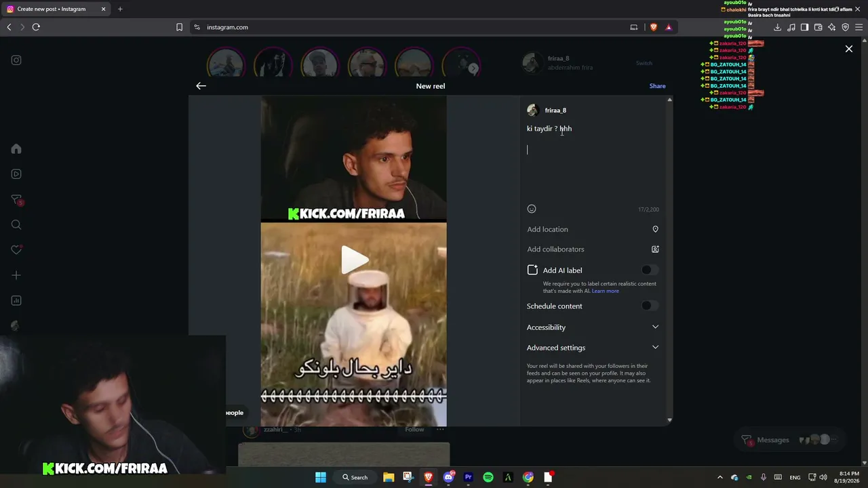The width and height of the screenshot is (868, 488).
Task: Click the Instagram logo in sidebar
Action: pos(16,60)
